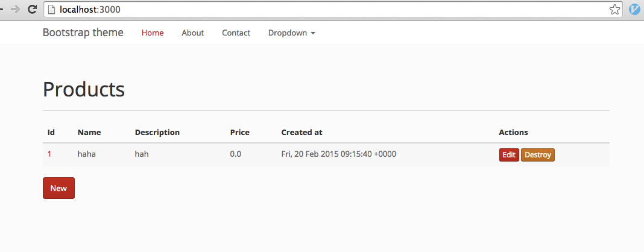Image resolution: width=644 pixels, height=252 pixels.
Task: Click the Description column header
Action: click(x=157, y=132)
